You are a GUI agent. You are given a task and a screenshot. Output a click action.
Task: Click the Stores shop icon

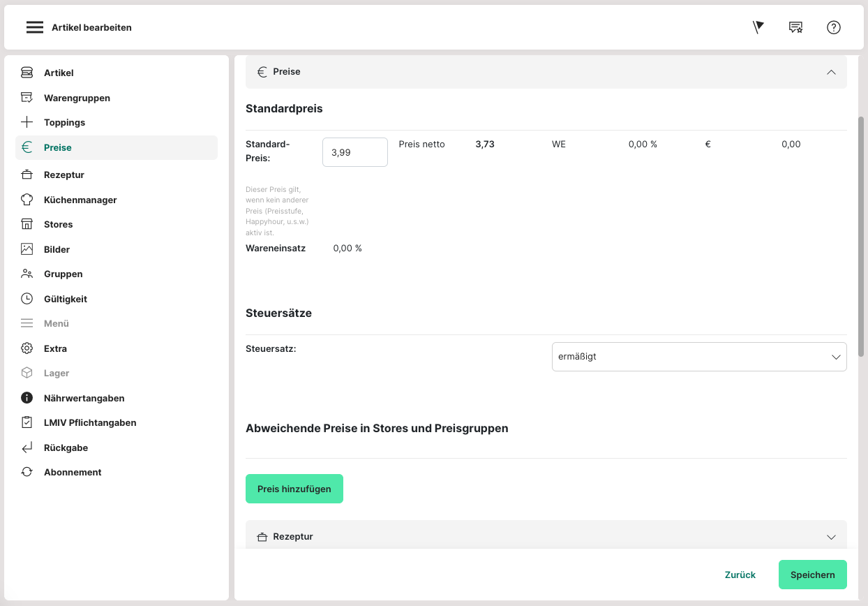[27, 224]
